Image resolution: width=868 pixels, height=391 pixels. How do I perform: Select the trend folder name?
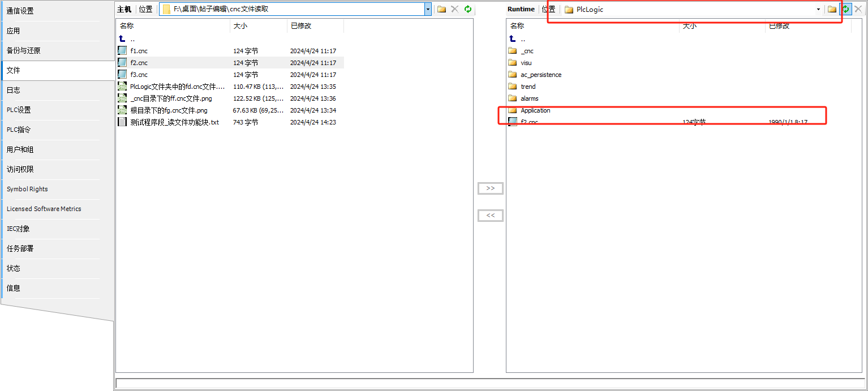[528, 87]
